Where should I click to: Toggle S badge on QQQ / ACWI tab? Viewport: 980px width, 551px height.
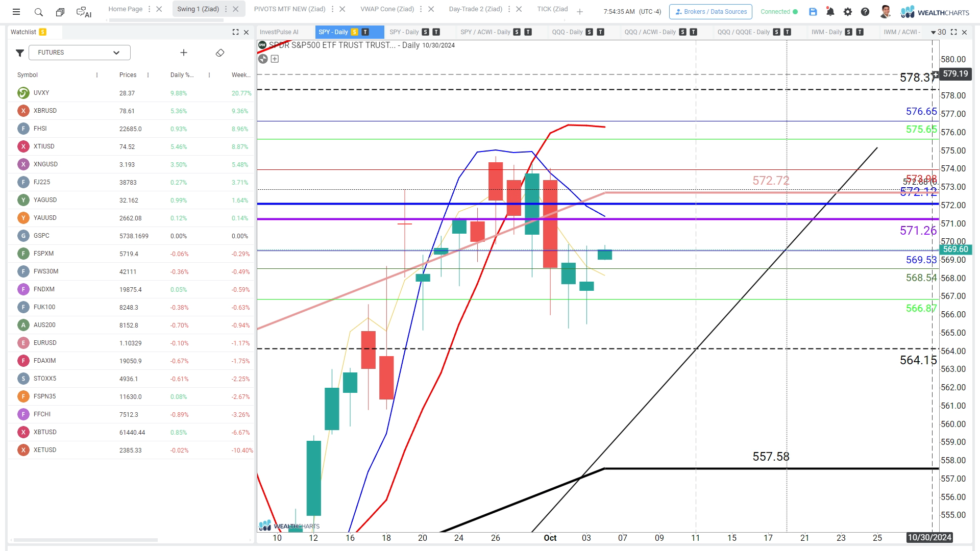(x=682, y=32)
